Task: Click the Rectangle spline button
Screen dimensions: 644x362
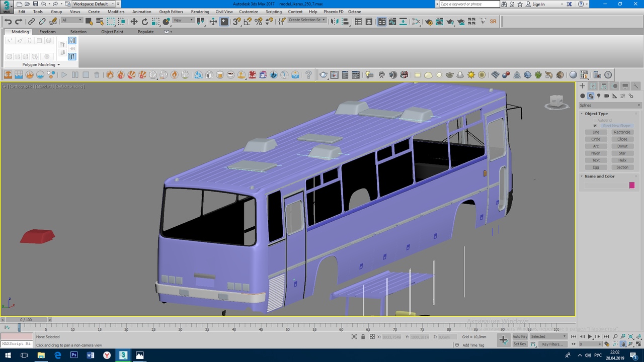Action: 622,132
